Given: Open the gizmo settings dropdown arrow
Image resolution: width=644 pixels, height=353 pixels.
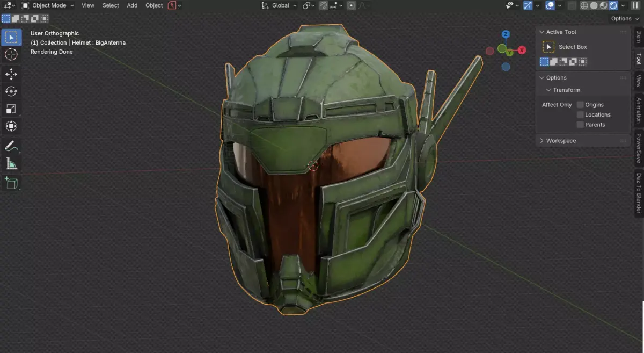Looking at the screenshot, I should pos(537,5).
